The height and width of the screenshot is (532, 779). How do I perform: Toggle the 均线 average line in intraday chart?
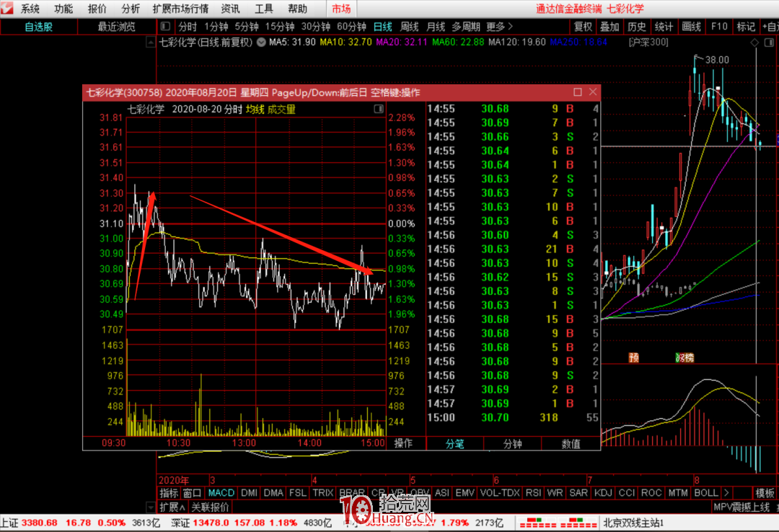(x=255, y=110)
